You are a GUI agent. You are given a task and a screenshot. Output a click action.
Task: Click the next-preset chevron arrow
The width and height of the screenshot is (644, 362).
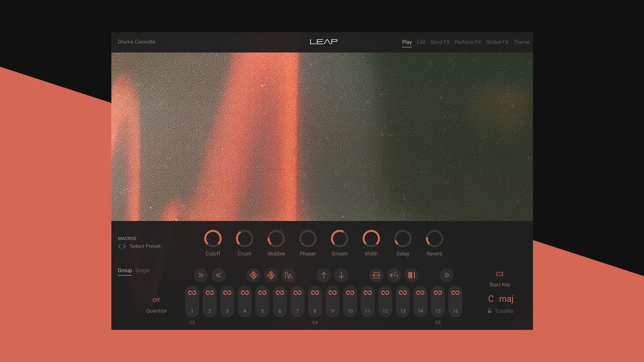124,246
